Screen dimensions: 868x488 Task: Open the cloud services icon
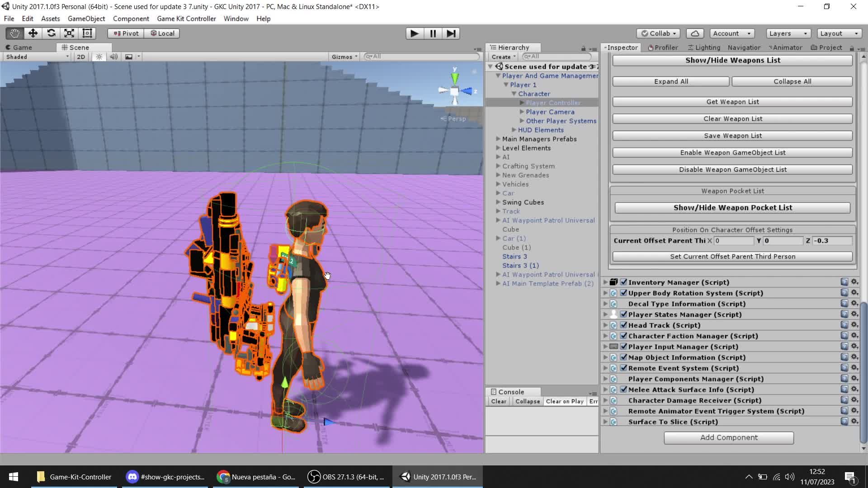695,33
